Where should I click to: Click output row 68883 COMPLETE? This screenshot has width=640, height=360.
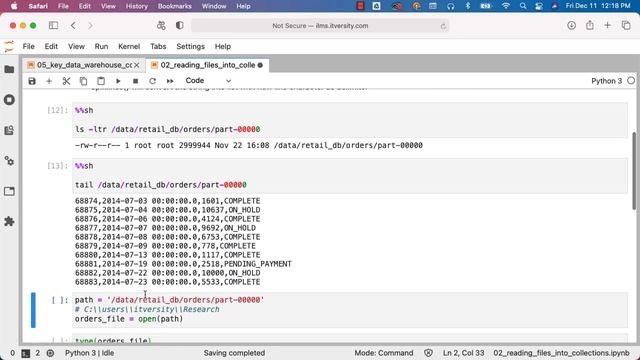pyautogui.click(x=167, y=282)
